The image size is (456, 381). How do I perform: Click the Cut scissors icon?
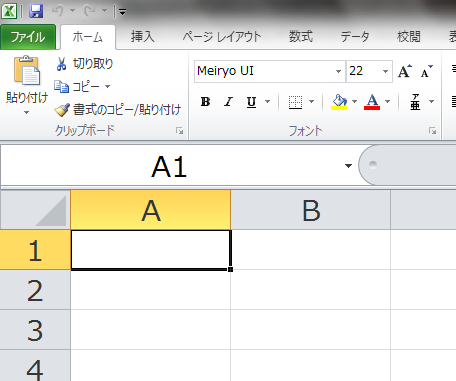click(x=61, y=64)
